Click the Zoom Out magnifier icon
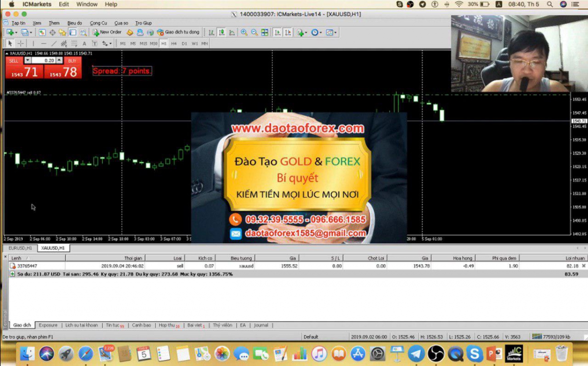The image size is (588, 366). [x=254, y=32]
